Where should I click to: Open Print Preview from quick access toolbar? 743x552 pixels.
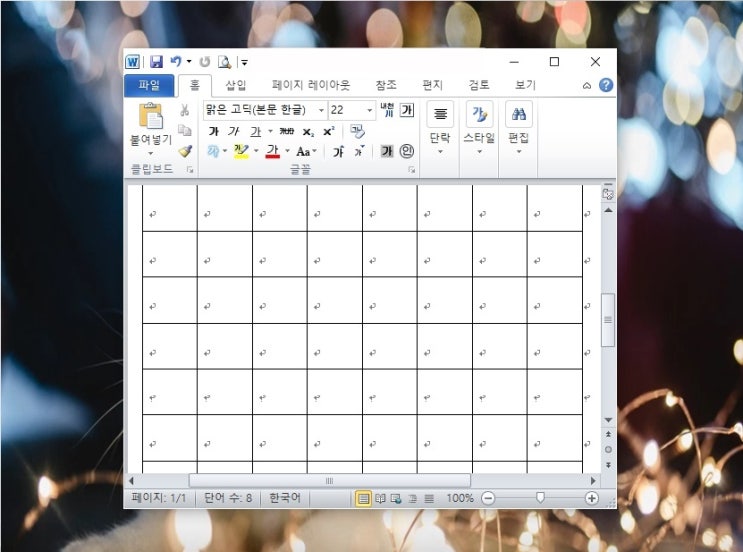click(x=224, y=62)
